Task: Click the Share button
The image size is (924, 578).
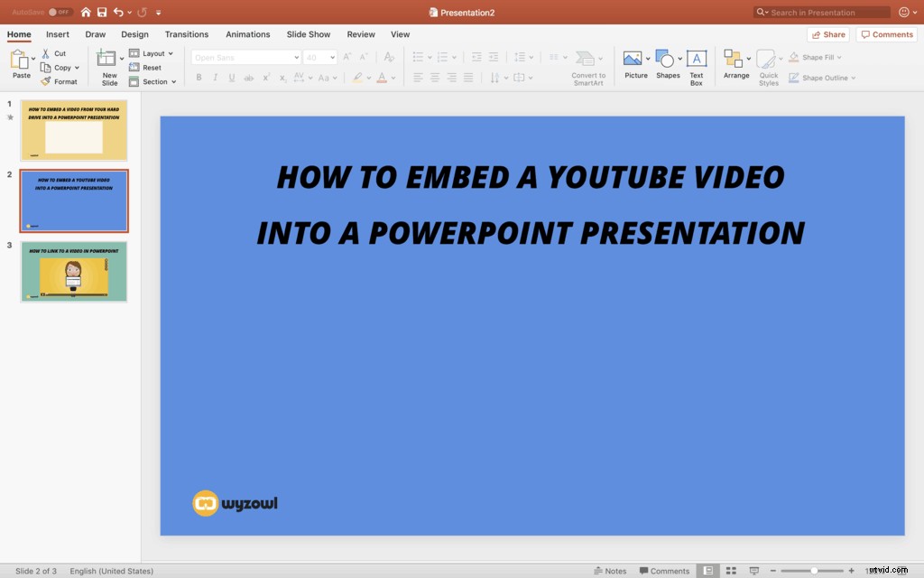Action: coord(827,33)
